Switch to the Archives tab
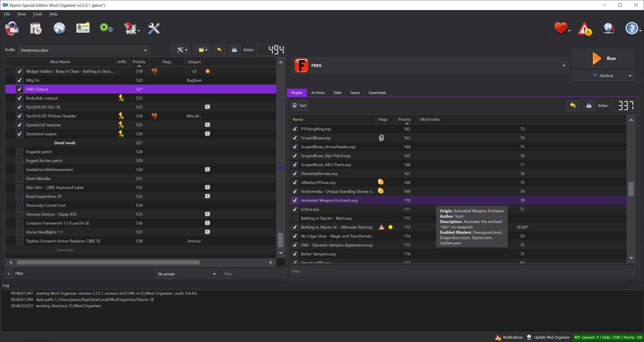The image size is (644, 342). click(x=318, y=93)
